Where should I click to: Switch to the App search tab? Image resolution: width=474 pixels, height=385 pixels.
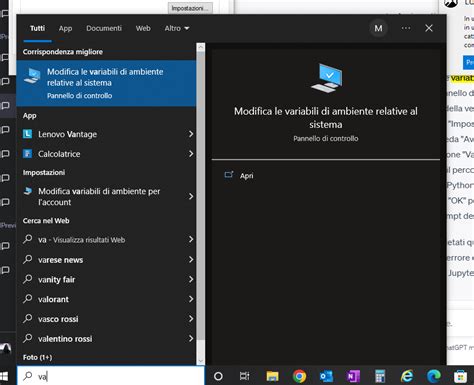tap(65, 29)
